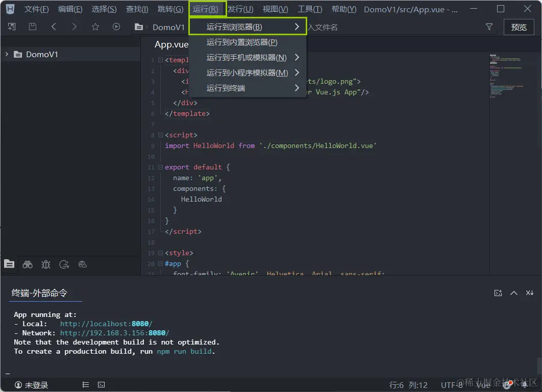Click the new file toolbar icon
The height and width of the screenshot is (392, 542).
point(12,27)
